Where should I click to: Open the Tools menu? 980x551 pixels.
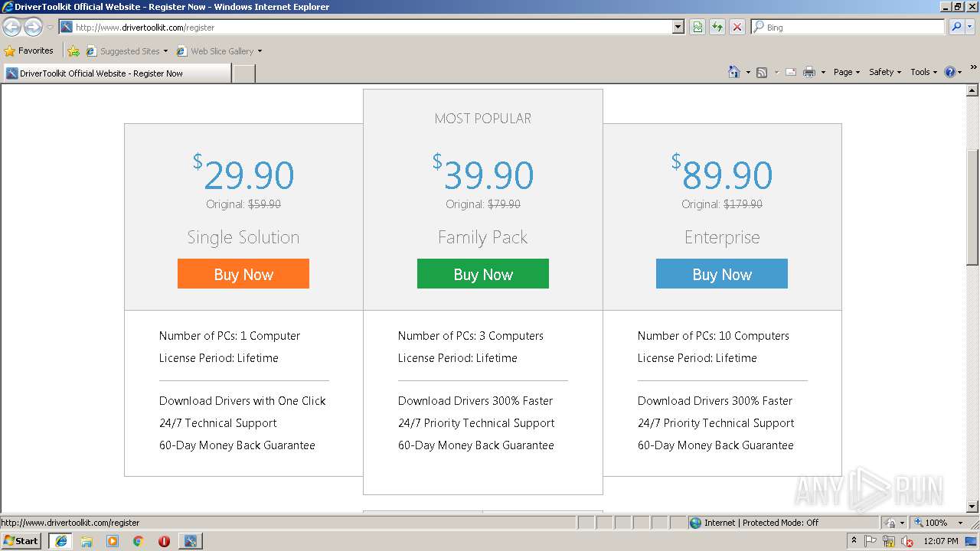pyautogui.click(x=923, y=72)
